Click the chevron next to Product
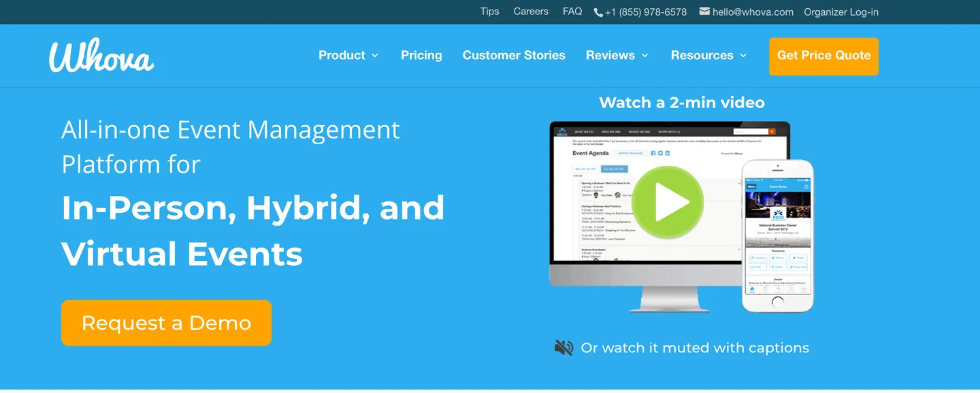Screen dimensions: 980x393 (x=374, y=56)
